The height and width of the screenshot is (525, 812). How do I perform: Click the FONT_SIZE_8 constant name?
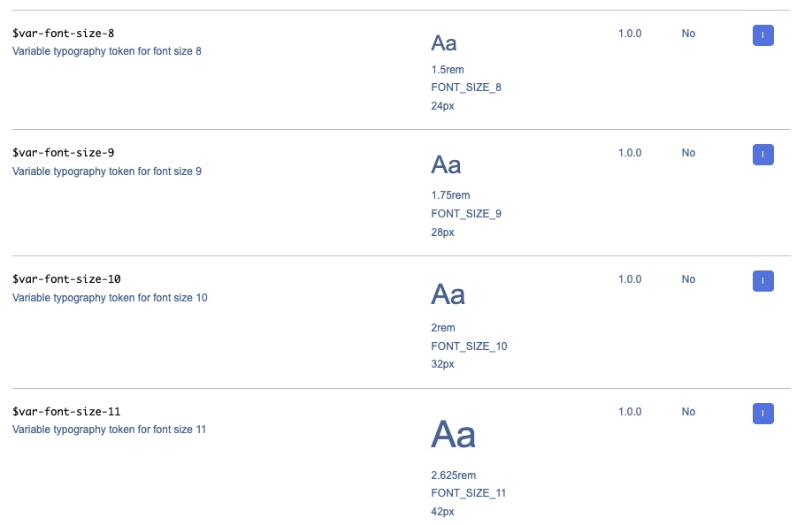(x=466, y=87)
